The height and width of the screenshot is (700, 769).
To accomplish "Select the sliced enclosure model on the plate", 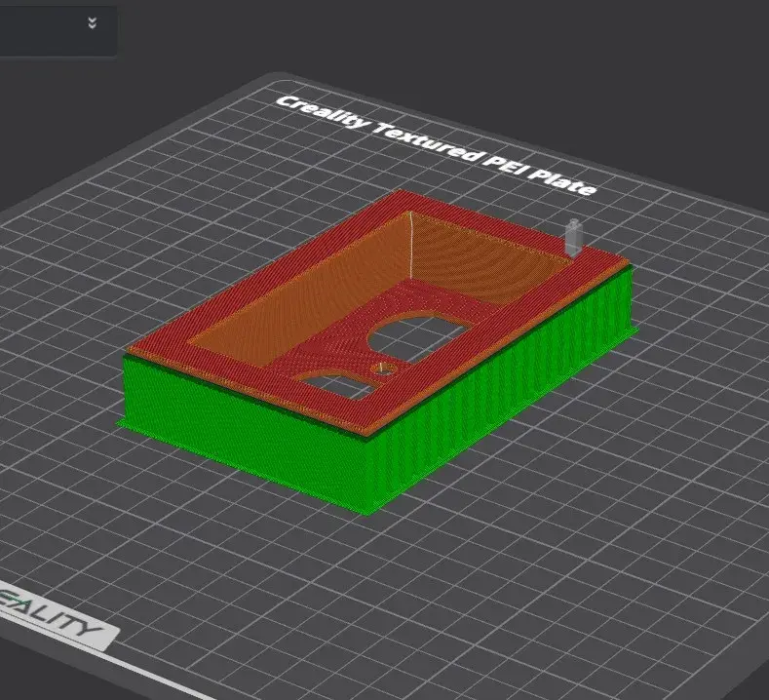I will coord(377,351).
